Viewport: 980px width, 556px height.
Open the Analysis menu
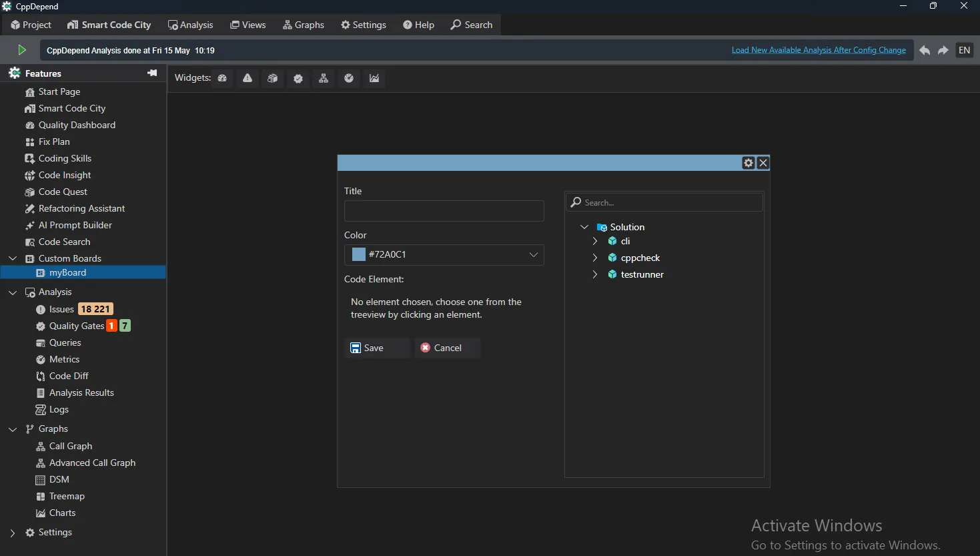[191, 25]
